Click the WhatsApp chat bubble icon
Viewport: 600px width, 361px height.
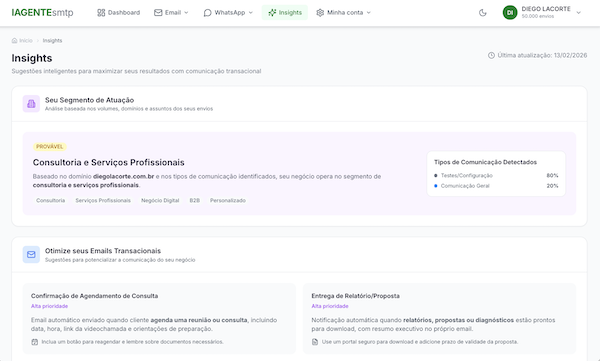pyautogui.click(x=207, y=13)
